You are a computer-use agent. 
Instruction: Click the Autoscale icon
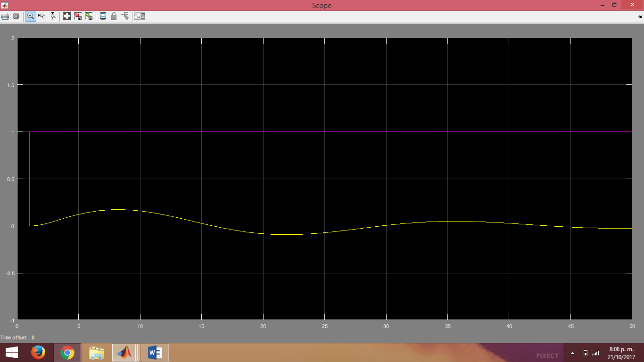coord(67,16)
